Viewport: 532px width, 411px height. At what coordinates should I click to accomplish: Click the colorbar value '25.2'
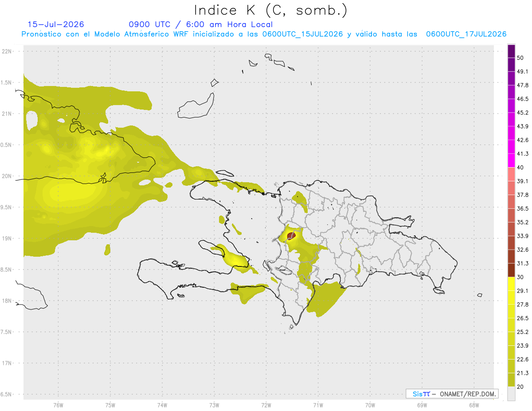tap(523, 332)
